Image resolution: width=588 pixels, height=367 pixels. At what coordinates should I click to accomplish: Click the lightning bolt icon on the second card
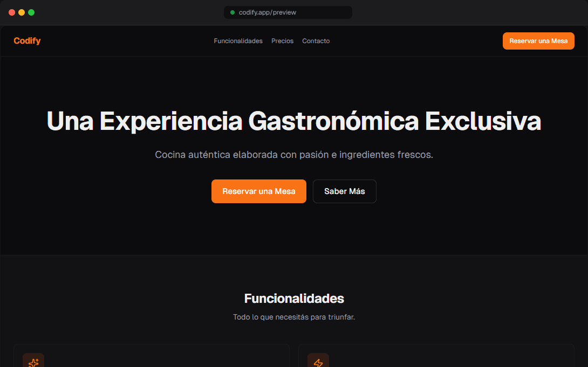tap(318, 362)
